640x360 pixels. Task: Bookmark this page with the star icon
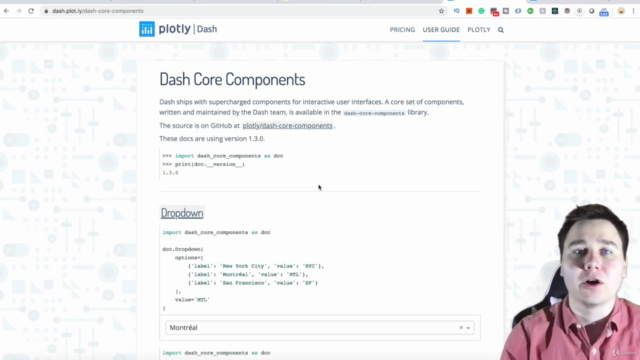[x=441, y=11]
